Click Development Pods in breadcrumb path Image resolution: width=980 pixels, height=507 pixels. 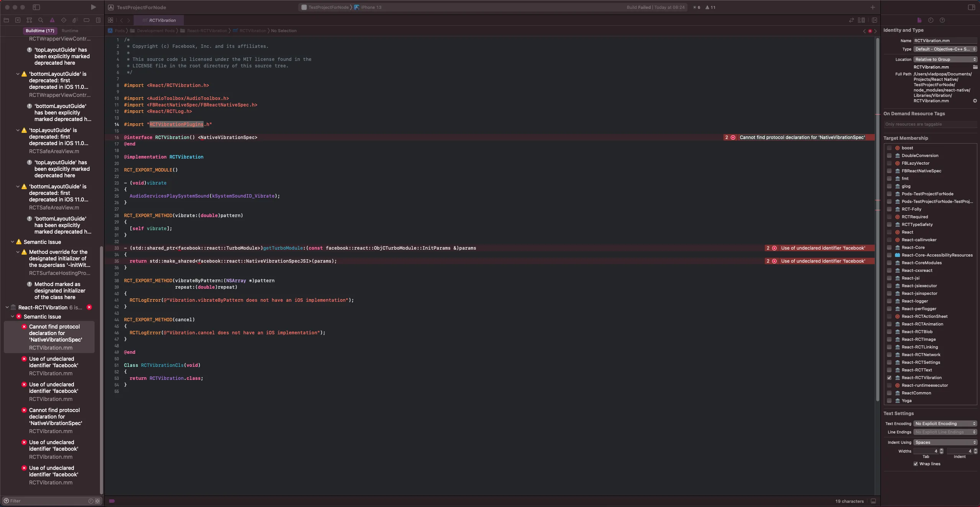click(x=155, y=31)
